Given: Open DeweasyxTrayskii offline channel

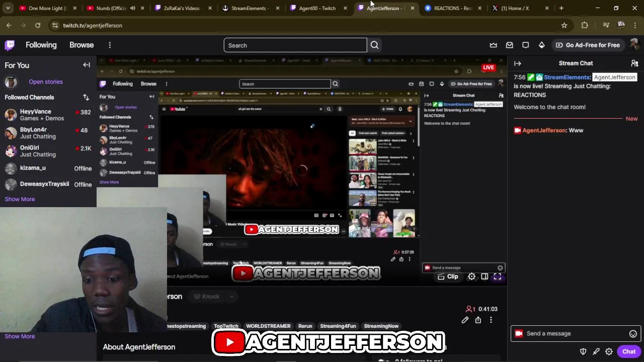Looking at the screenshot, I should (x=48, y=184).
